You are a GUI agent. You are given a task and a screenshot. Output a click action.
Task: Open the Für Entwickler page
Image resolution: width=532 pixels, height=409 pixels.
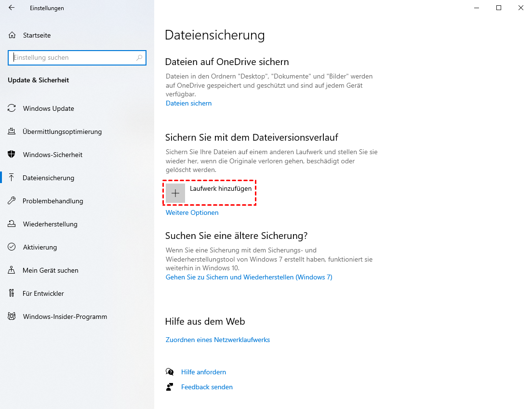(x=43, y=293)
